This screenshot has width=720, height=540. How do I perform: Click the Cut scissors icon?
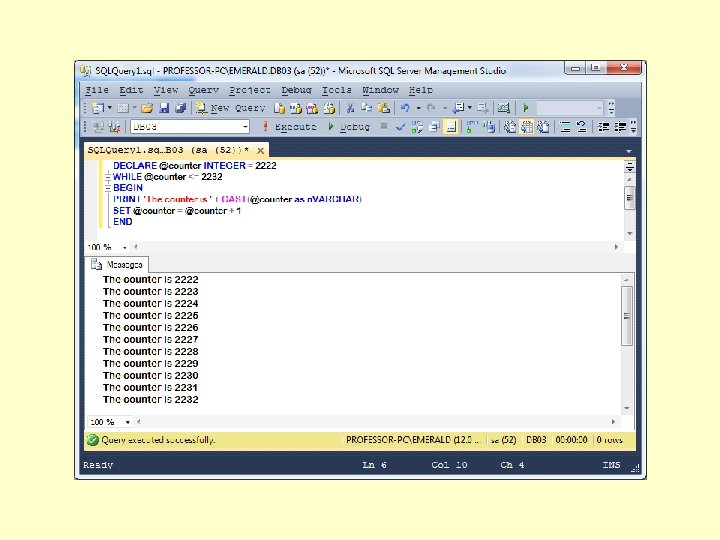point(350,108)
